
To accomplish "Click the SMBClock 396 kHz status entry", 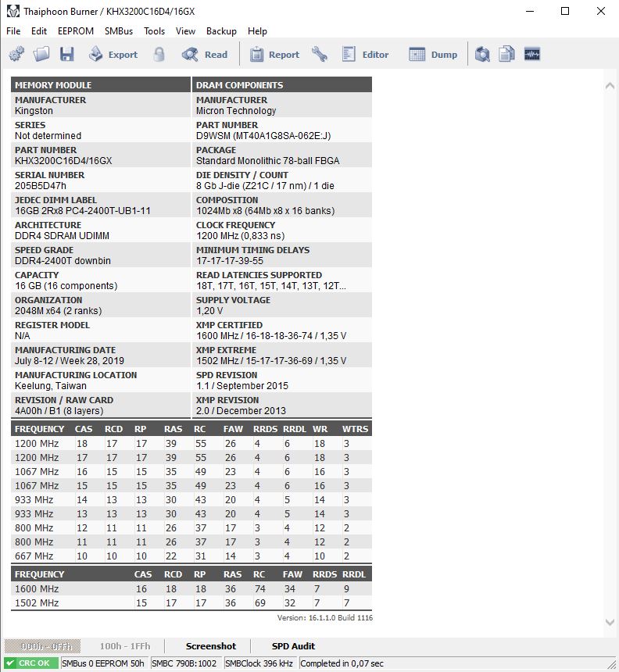I will pos(259,663).
